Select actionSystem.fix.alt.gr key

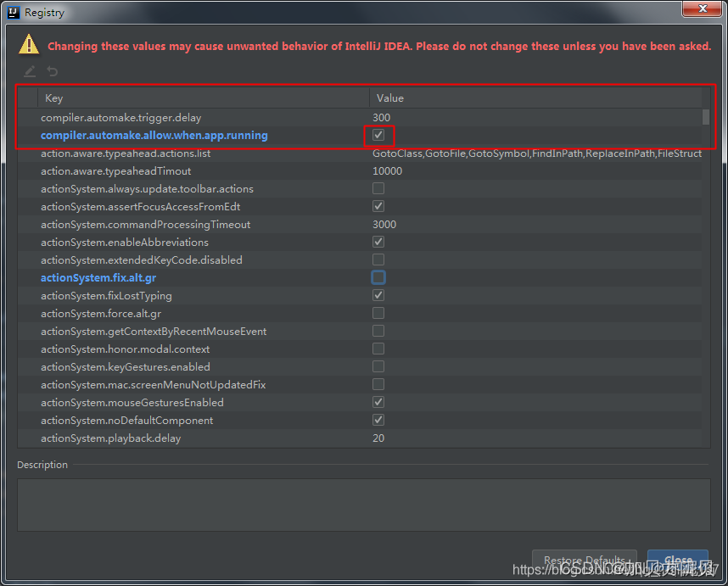pyautogui.click(x=98, y=278)
